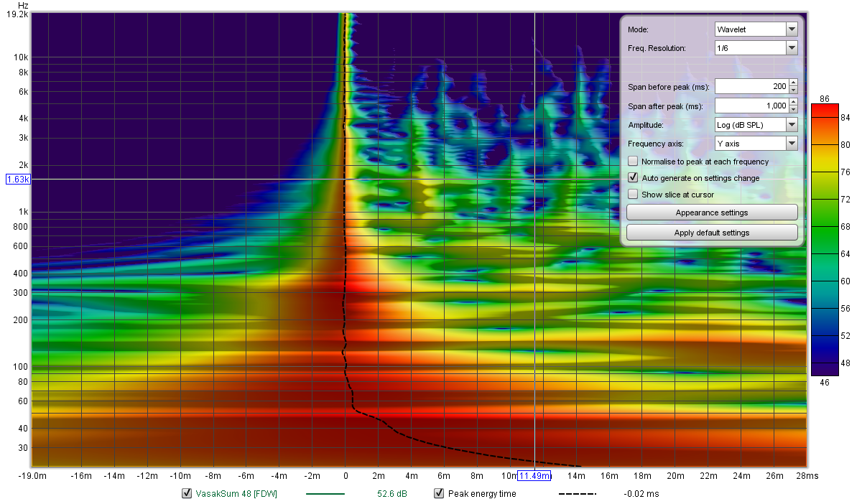Click the 19.2k top frequency axis label

[17, 14]
